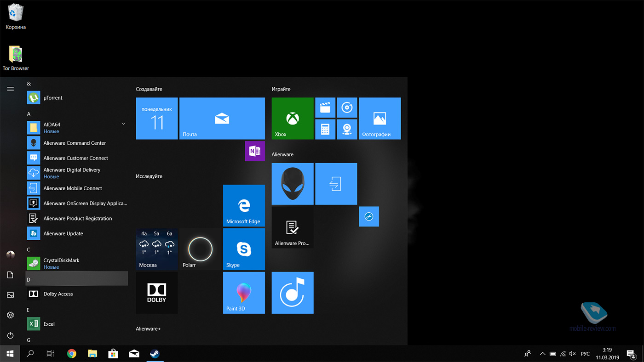Screen dimensions: 644x362
Task: Launch Alienware Mobile Connect from app list
Action: coord(77,188)
